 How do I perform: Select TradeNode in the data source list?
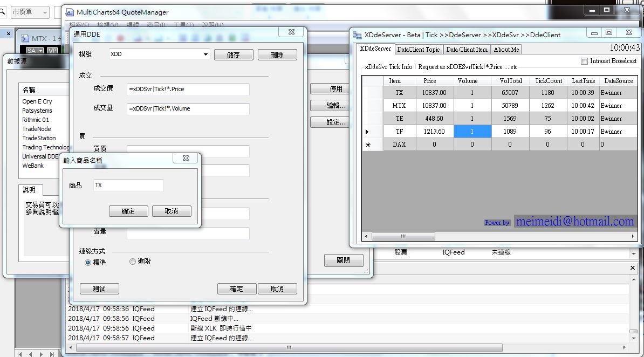coord(36,129)
